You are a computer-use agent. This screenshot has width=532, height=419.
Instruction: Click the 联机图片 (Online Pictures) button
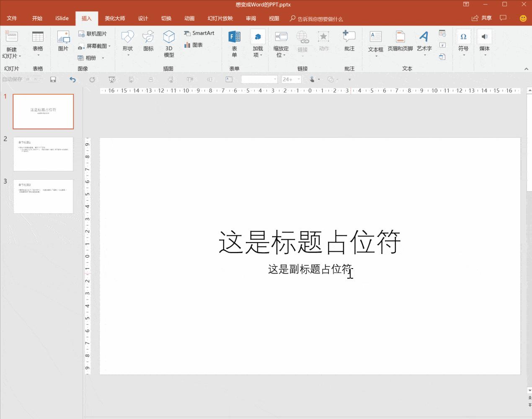click(93, 34)
